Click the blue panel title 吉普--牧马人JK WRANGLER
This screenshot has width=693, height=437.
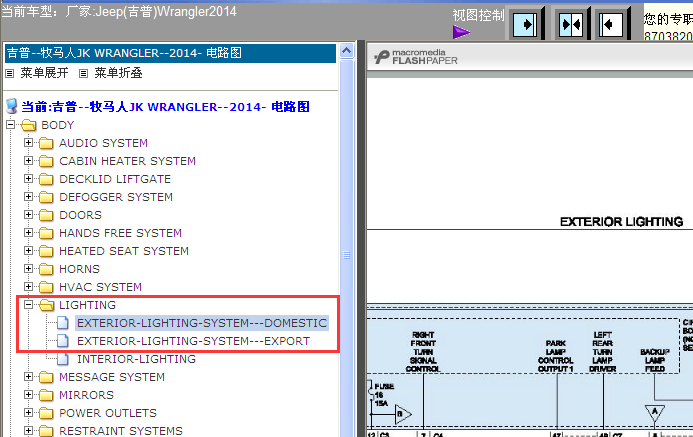pyautogui.click(x=170, y=53)
